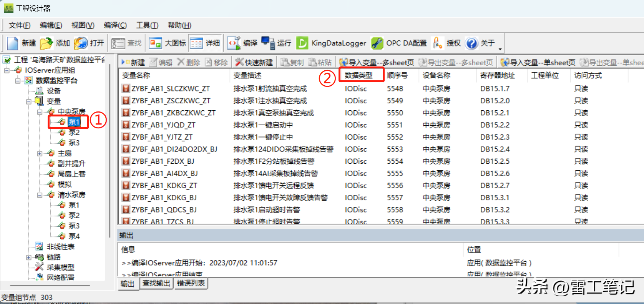Click 快速新建 quick create button
The width and height of the screenshot is (644, 304).
click(x=254, y=62)
